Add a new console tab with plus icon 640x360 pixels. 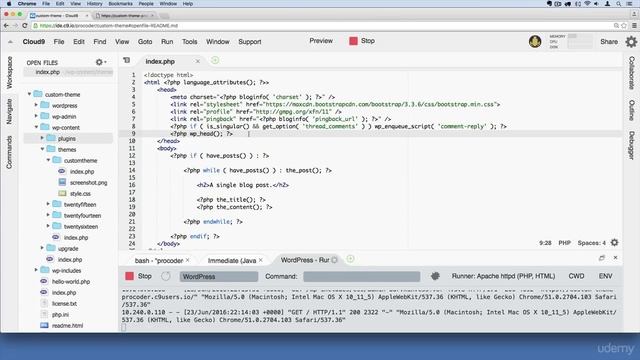click(350, 259)
